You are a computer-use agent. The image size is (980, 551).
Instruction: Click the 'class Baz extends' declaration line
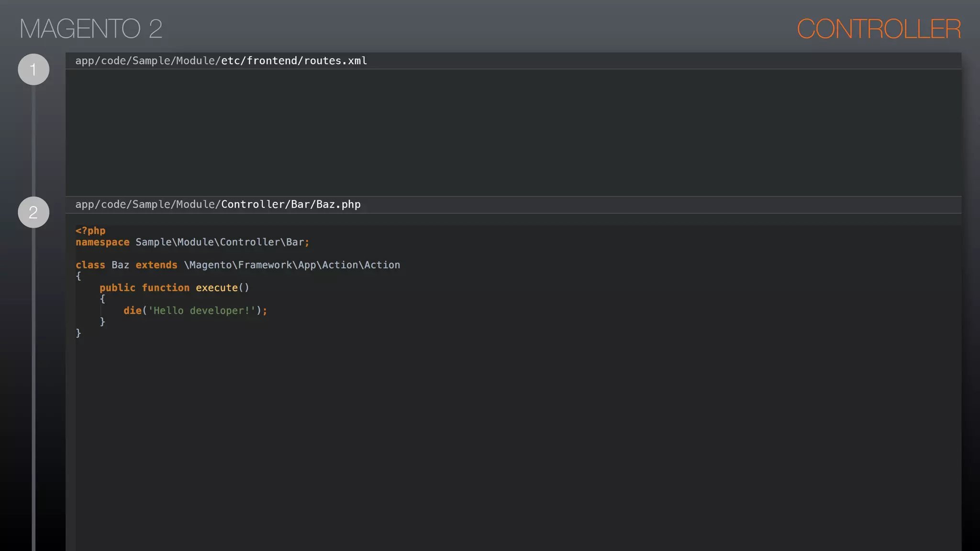238,265
